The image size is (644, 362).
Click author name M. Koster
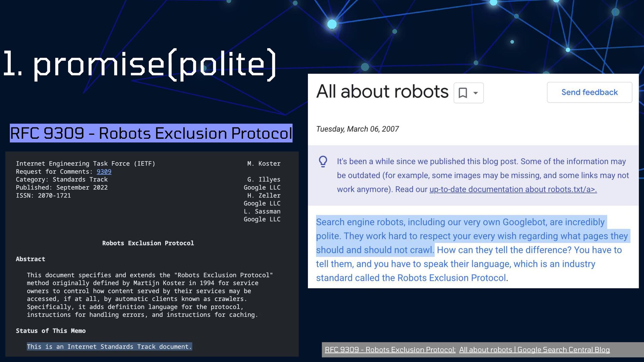[264, 164]
